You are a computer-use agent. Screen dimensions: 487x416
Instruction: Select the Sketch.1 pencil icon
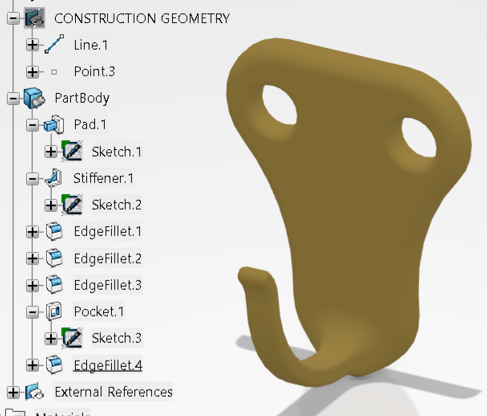click(x=72, y=151)
